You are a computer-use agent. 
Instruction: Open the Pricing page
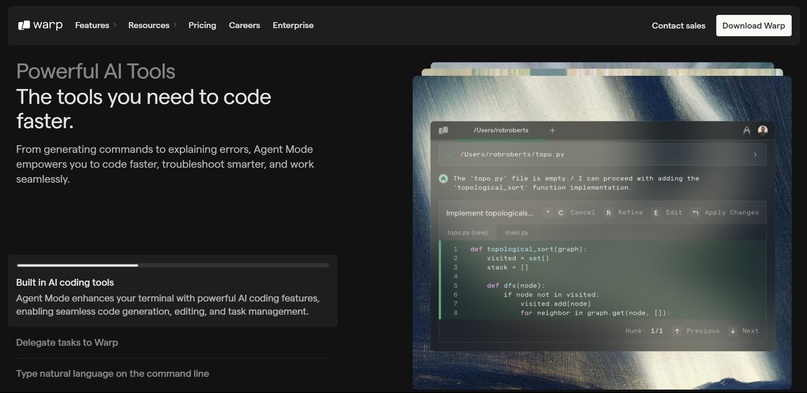pos(202,25)
